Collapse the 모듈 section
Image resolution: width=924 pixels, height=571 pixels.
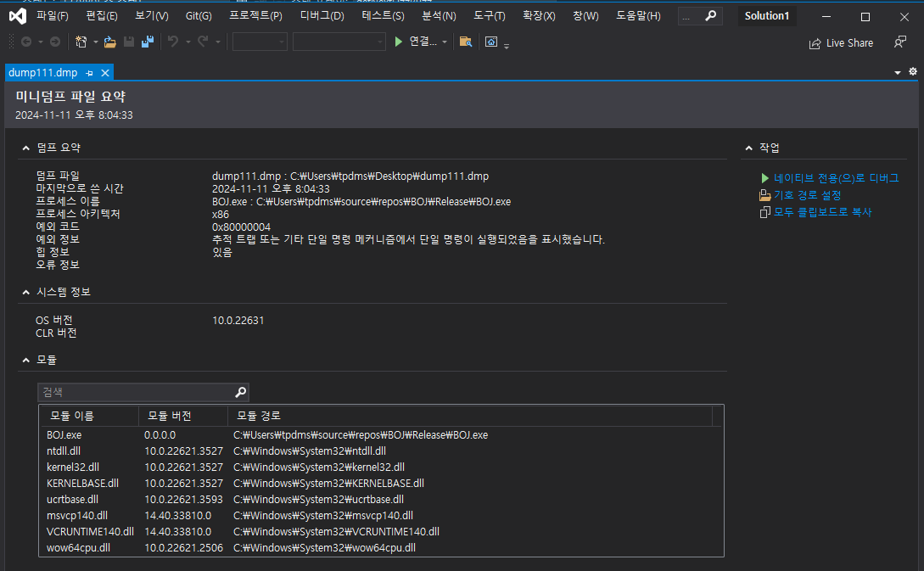click(x=26, y=360)
